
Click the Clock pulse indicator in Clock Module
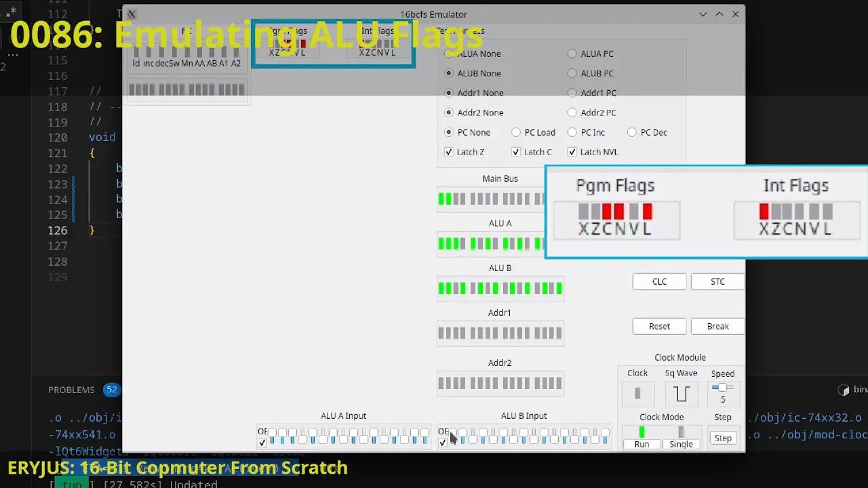pos(637,394)
